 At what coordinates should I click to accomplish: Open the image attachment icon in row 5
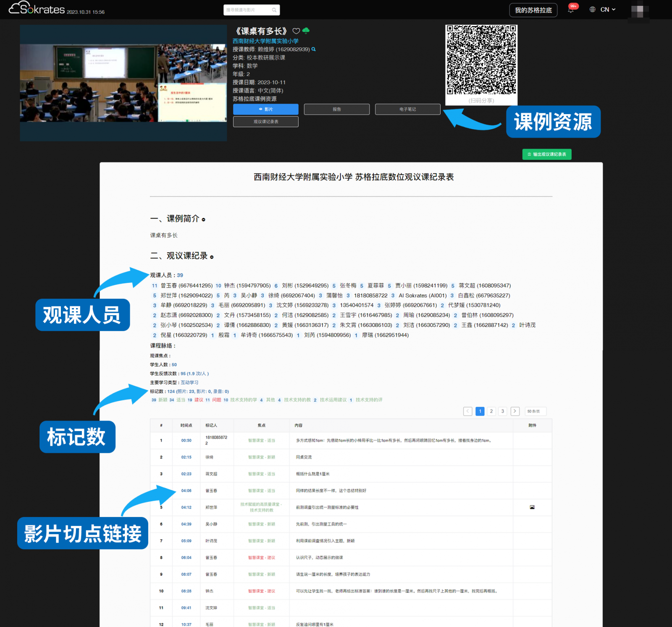pyautogui.click(x=532, y=507)
